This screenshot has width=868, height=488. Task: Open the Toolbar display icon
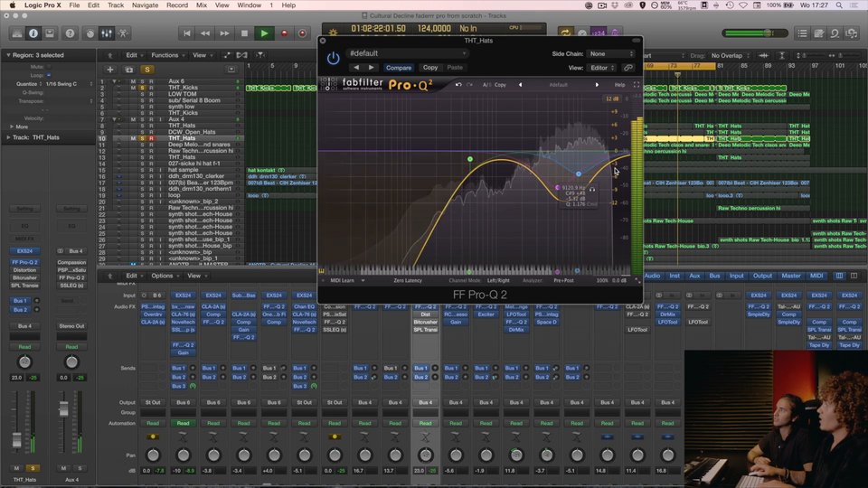tap(50, 33)
